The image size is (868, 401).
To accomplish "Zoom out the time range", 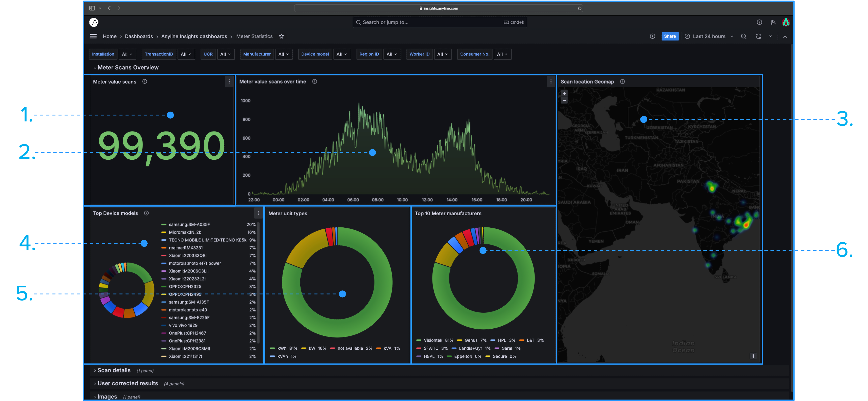I will [744, 36].
